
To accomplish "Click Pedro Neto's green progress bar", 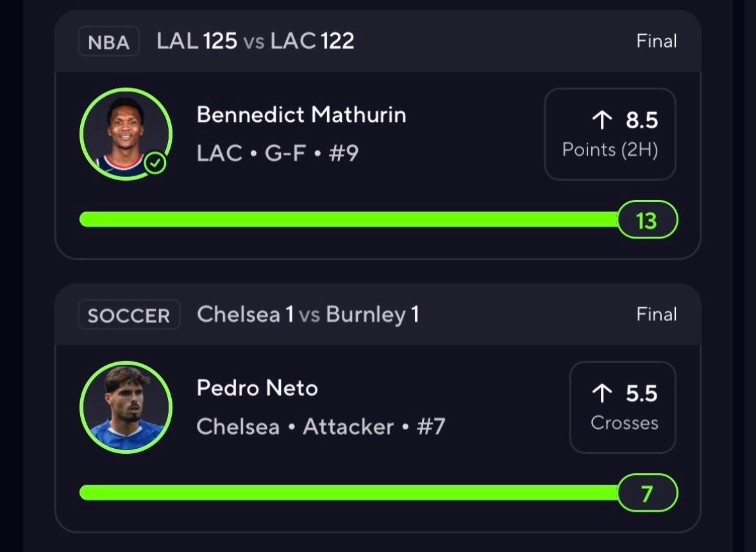I will pyautogui.click(x=349, y=493).
